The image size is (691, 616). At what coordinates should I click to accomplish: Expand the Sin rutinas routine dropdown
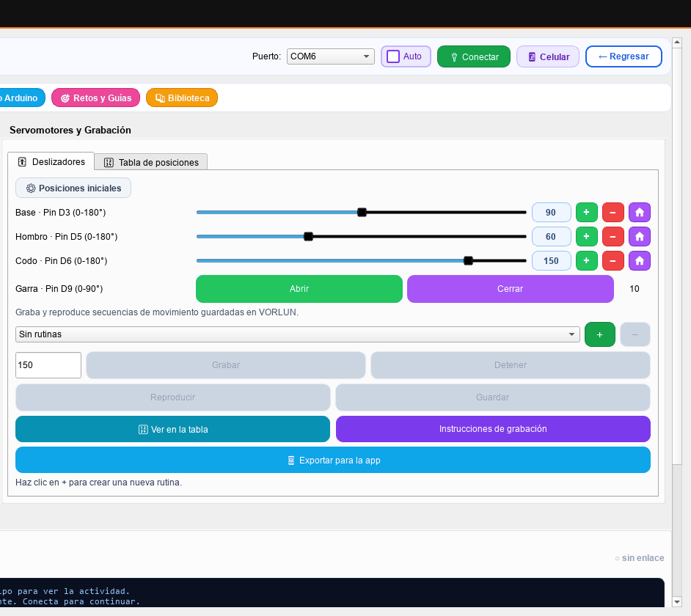click(x=298, y=334)
